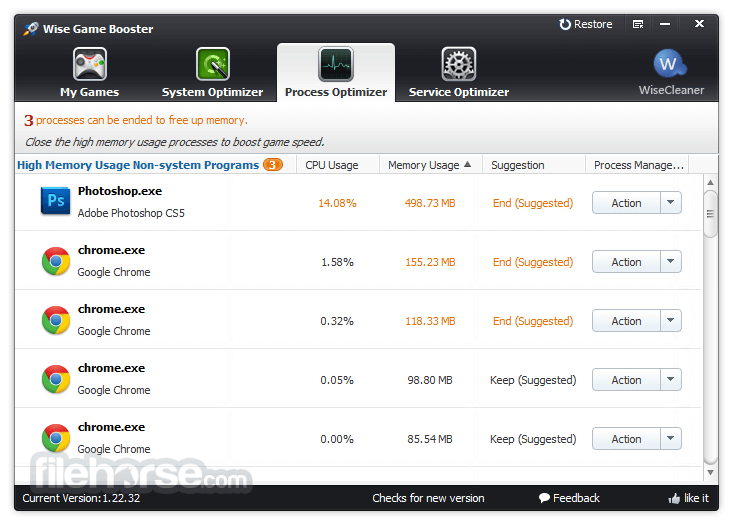Click Current Version 1.22.32 text

pos(81,498)
